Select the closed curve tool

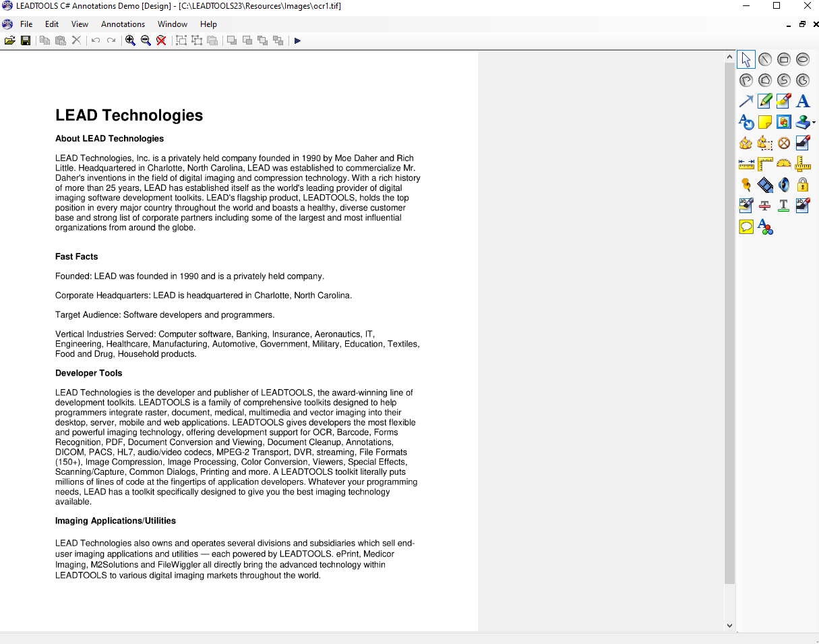(x=803, y=80)
